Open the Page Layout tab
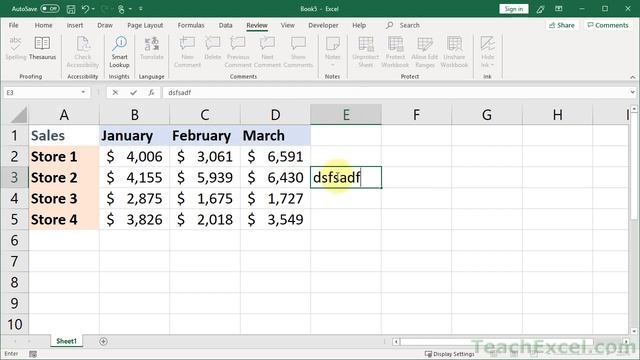 145,25
